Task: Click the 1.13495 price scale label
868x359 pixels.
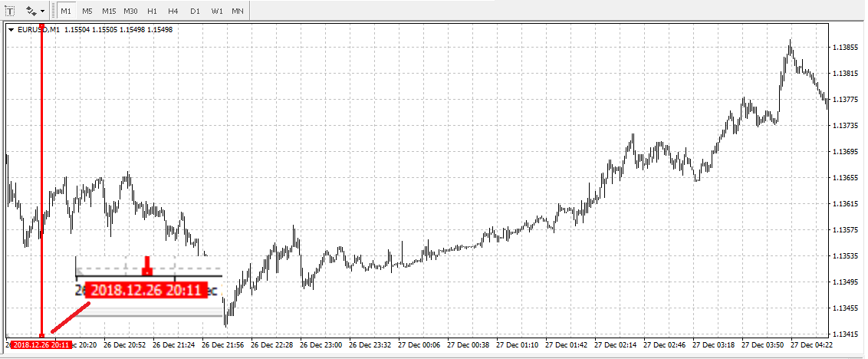Action: (845, 282)
